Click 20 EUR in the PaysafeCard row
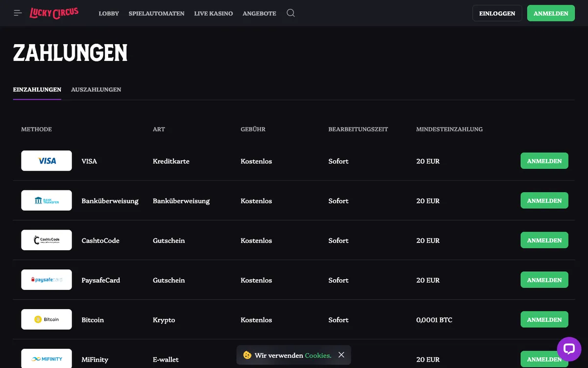Image resolution: width=588 pixels, height=368 pixels. (428, 280)
